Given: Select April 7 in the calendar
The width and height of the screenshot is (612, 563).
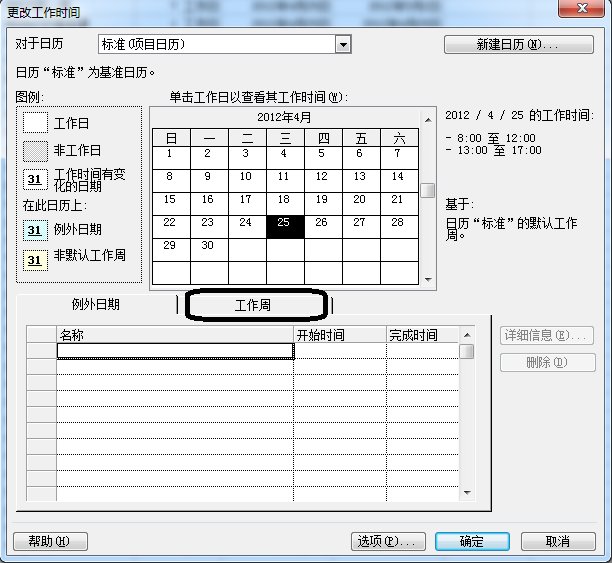Looking at the screenshot, I should coord(399,158).
